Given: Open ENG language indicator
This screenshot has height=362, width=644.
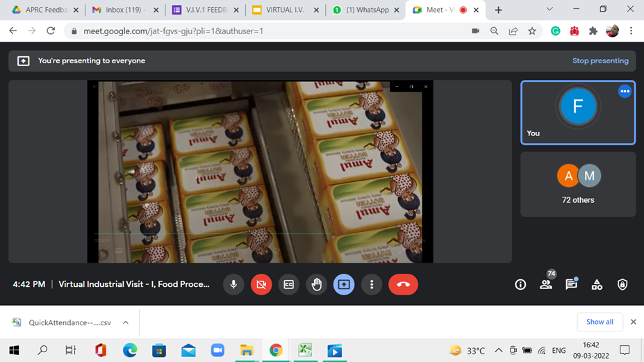Looking at the screenshot, I should click(559, 350).
